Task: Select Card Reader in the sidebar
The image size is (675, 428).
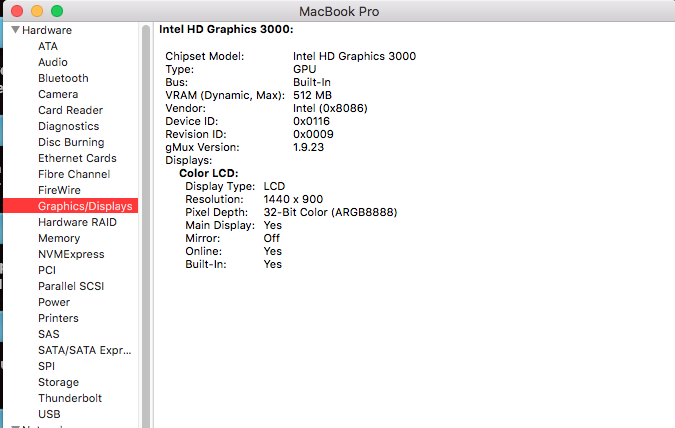Action: click(71, 110)
